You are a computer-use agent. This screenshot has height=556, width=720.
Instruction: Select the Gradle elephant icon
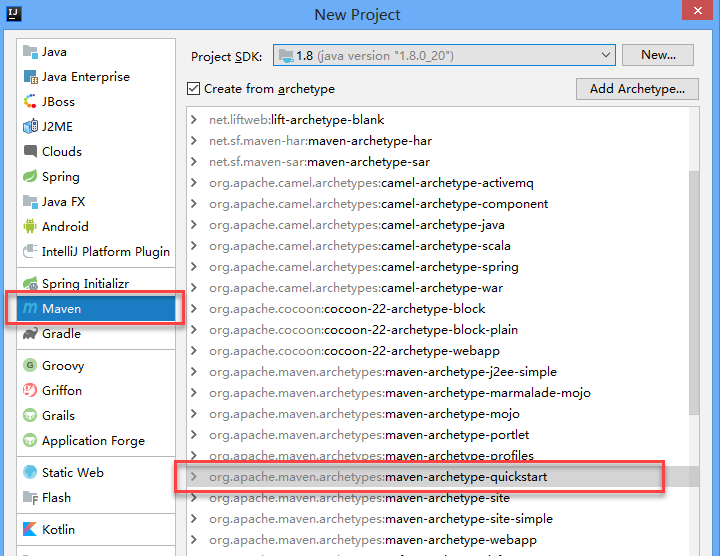30,334
